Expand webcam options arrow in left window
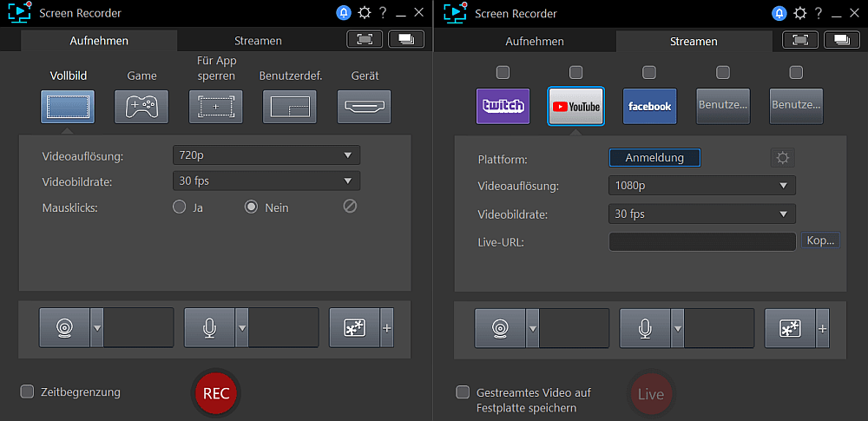 (97, 328)
